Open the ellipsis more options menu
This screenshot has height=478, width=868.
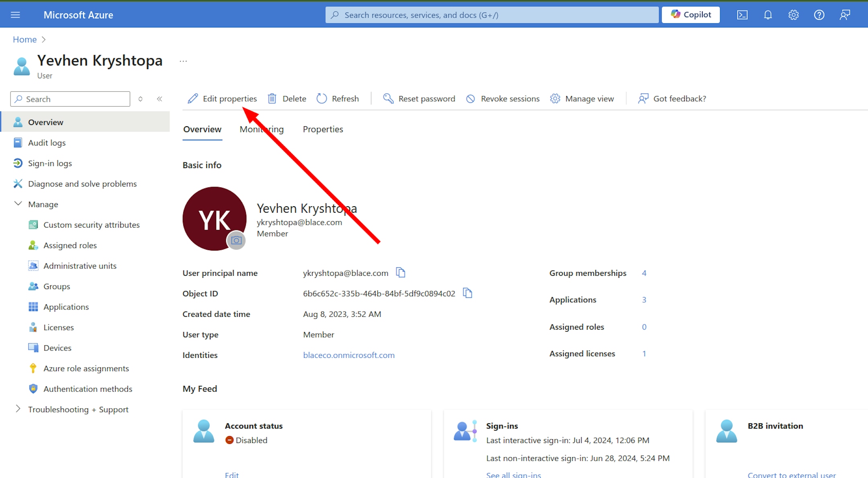(183, 61)
